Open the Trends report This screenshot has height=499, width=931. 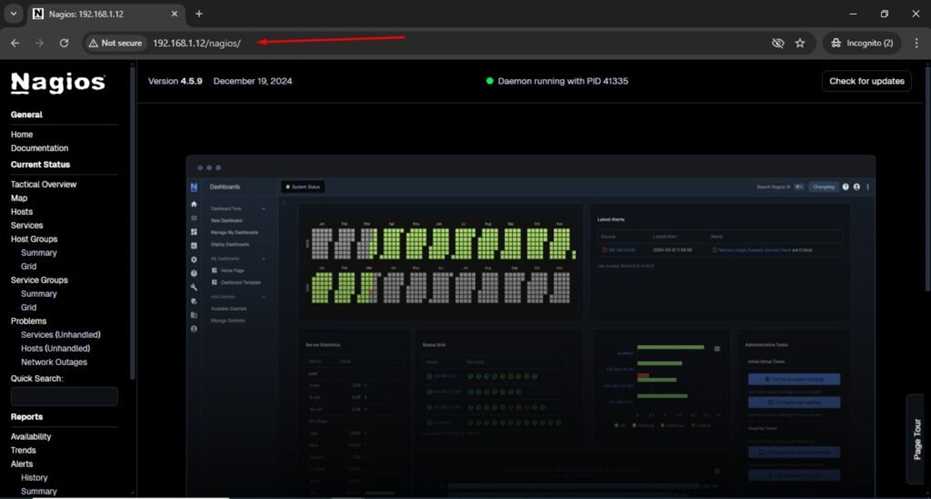click(23, 450)
